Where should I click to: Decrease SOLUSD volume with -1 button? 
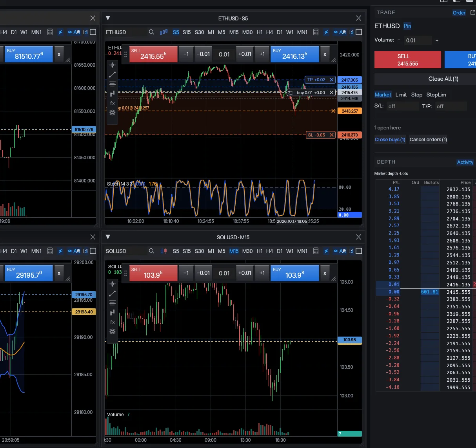tap(186, 273)
